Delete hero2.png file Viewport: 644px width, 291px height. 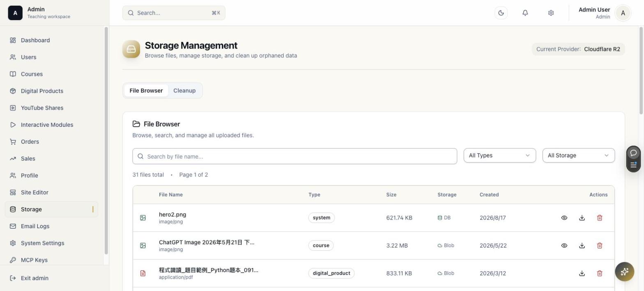click(599, 218)
